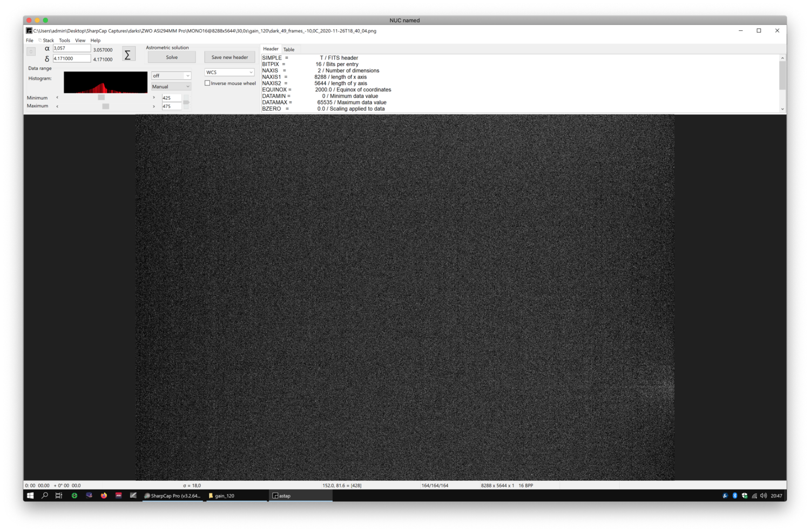This screenshot has height=532, width=810.
Task: Open Task View from the taskbar
Action: (x=59, y=495)
